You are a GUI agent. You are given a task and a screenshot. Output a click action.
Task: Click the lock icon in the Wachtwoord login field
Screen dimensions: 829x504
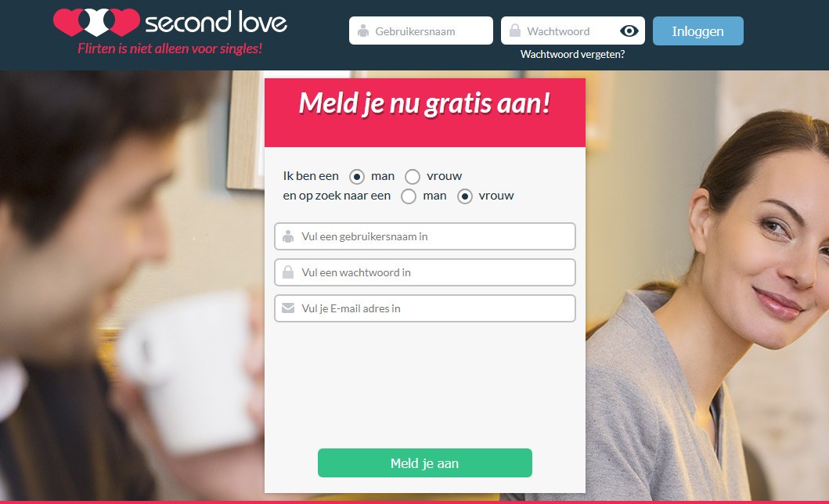[x=515, y=31]
